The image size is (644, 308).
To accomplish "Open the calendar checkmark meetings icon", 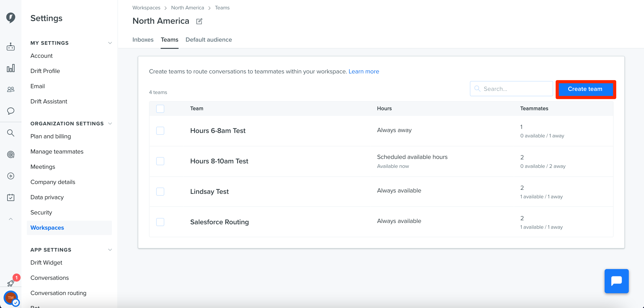I will click(11, 197).
